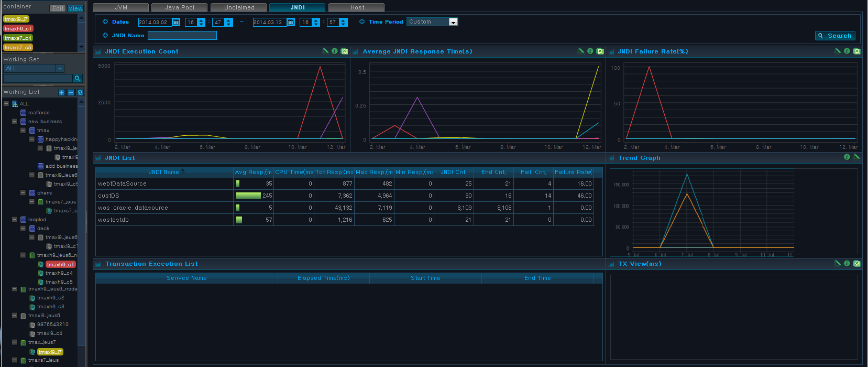Image resolution: width=868 pixels, height=367 pixels.
Task: Adjust the end hour stepper
Action: [x=316, y=22]
